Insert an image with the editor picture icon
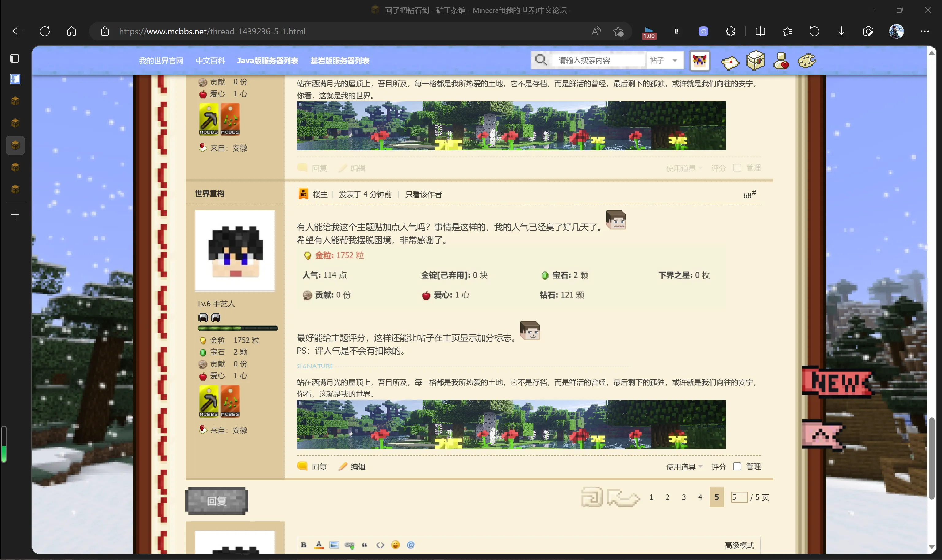This screenshot has height=560, width=942. 334,545
